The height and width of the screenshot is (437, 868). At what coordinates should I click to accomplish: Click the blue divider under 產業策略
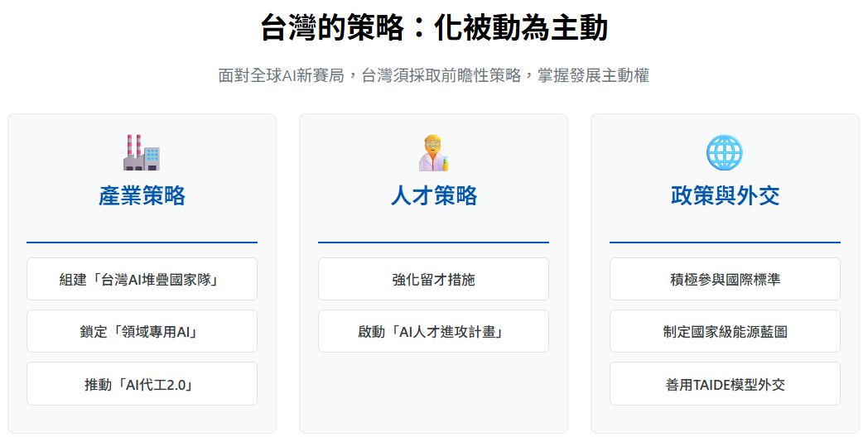click(142, 243)
